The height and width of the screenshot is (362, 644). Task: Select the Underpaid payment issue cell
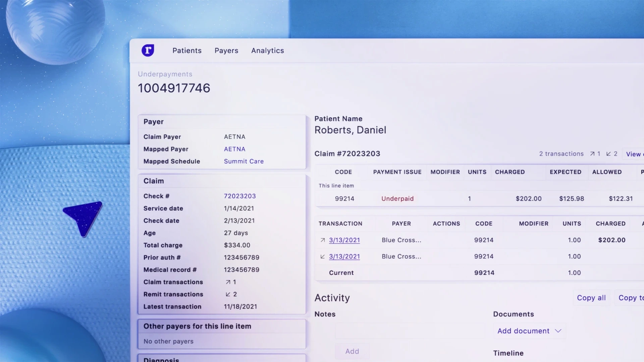tap(397, 199)
